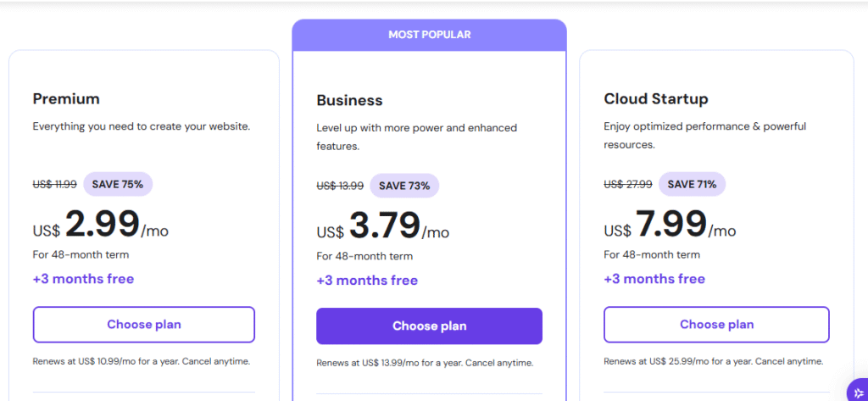Click the SAVE 71% badge
The width and height of the screenshot is (868, 401).
pos(692,184)
